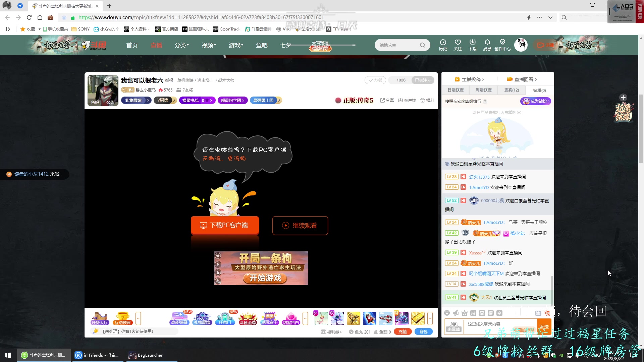
Task: Click the 下载PC客户端 button
Action: pos(225,225)
